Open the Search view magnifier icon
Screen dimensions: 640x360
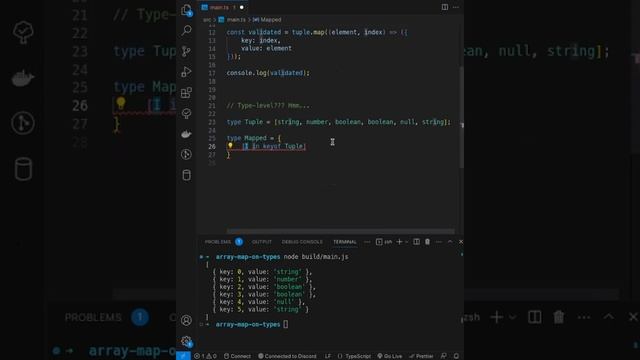click(187, 30)
